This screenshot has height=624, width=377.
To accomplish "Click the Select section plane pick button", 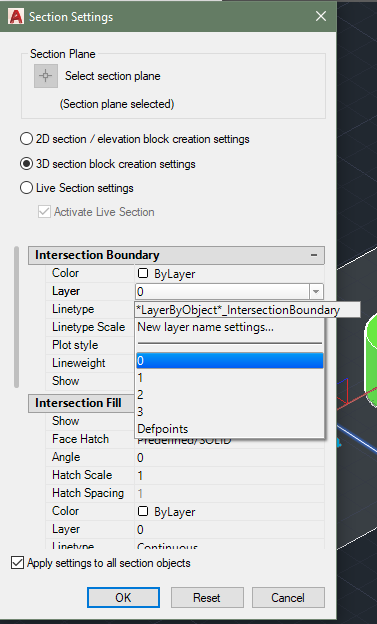I will [46, 76].
